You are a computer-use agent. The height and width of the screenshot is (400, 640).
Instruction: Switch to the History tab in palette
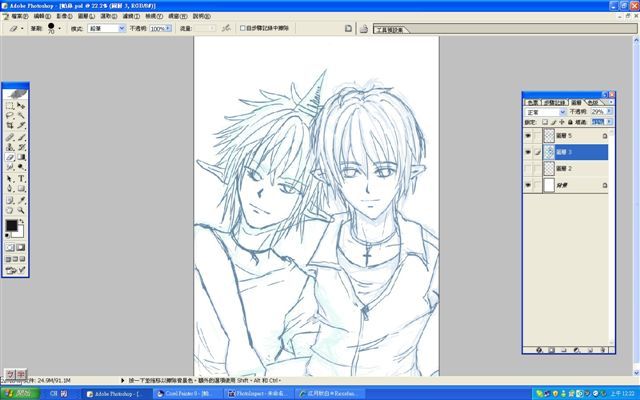click(554, 102)
